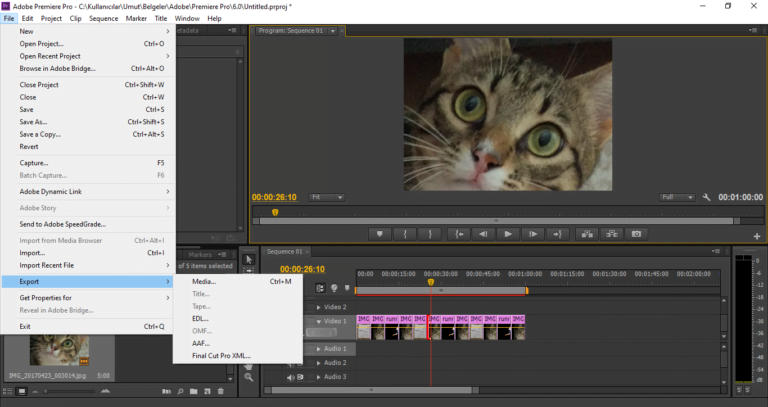Select the IMG_20170423_003014.jpg thumbnail
Image resolution: width=768 pixels, height=407 pixels.
[x=59, y=350]
